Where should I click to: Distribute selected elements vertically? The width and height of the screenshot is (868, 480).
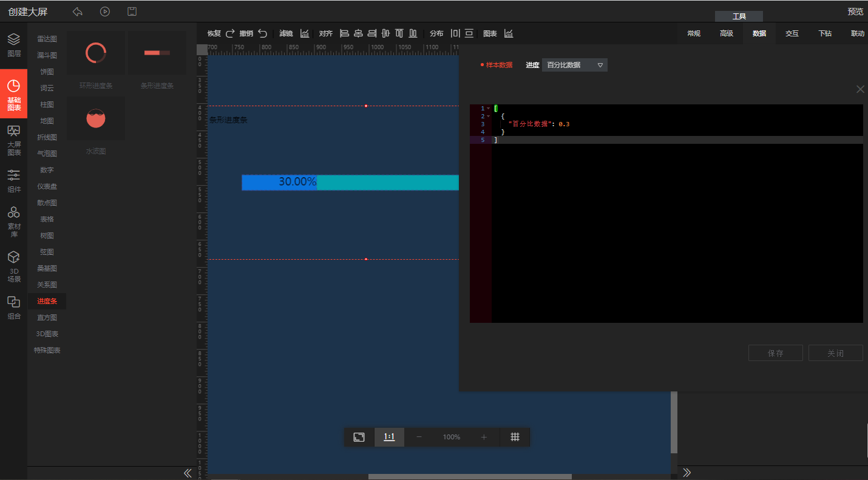[469, 33]
